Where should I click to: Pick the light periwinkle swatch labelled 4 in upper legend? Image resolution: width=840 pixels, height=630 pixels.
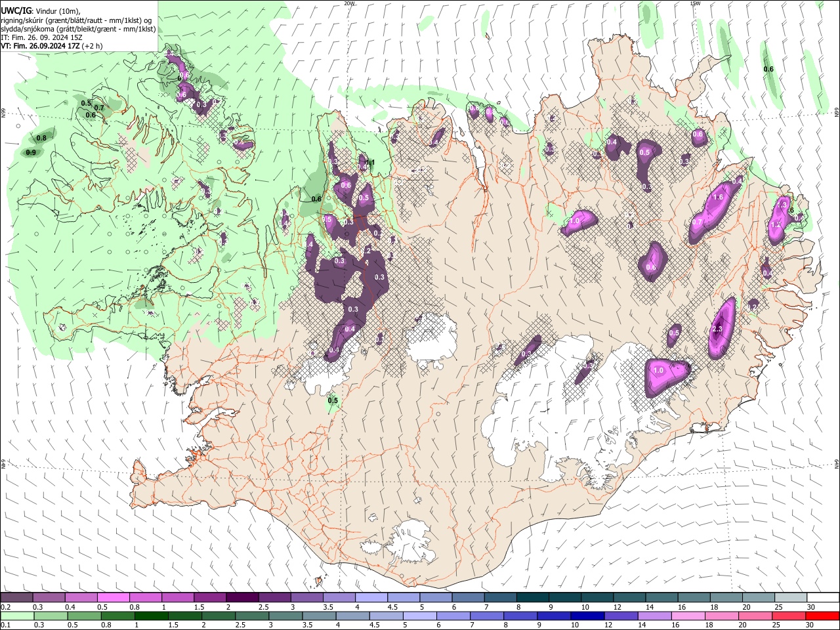pos(371,597)
